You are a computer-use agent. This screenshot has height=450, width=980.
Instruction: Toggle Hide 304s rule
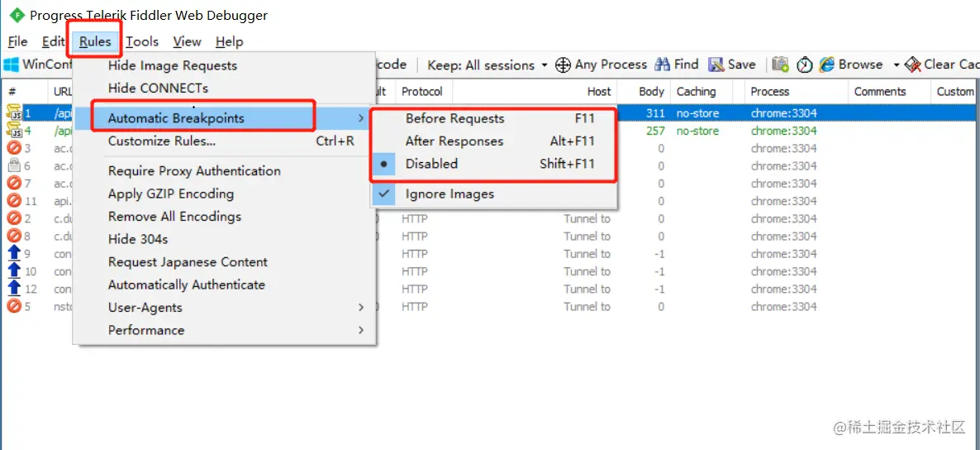coord(225,239)
